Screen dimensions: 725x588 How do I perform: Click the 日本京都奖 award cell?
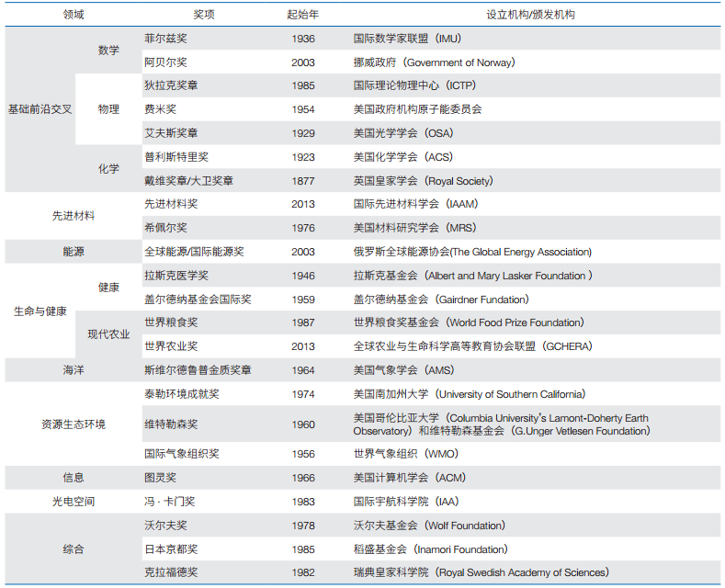click(171, 549)
